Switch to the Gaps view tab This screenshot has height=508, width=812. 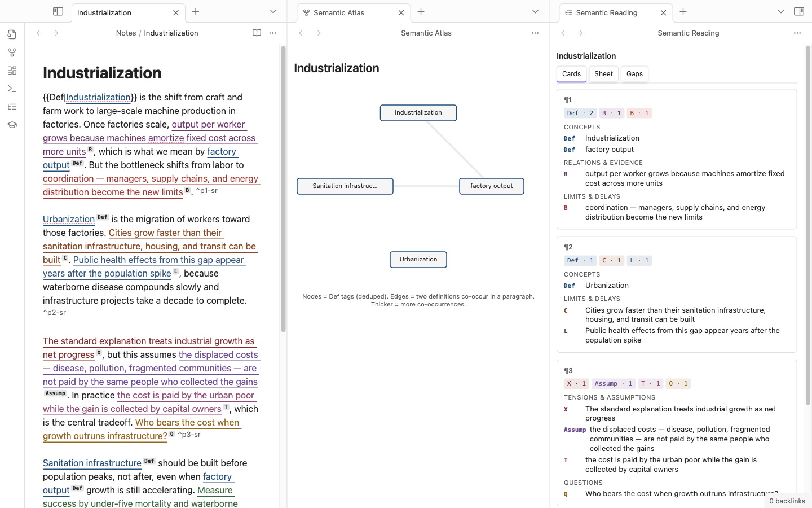click(x=634, y=74)
